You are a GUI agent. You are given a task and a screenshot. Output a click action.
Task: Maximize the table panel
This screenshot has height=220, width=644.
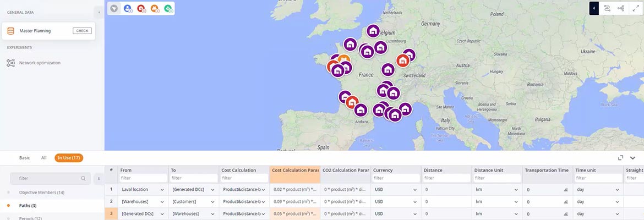tap(620, 158)
